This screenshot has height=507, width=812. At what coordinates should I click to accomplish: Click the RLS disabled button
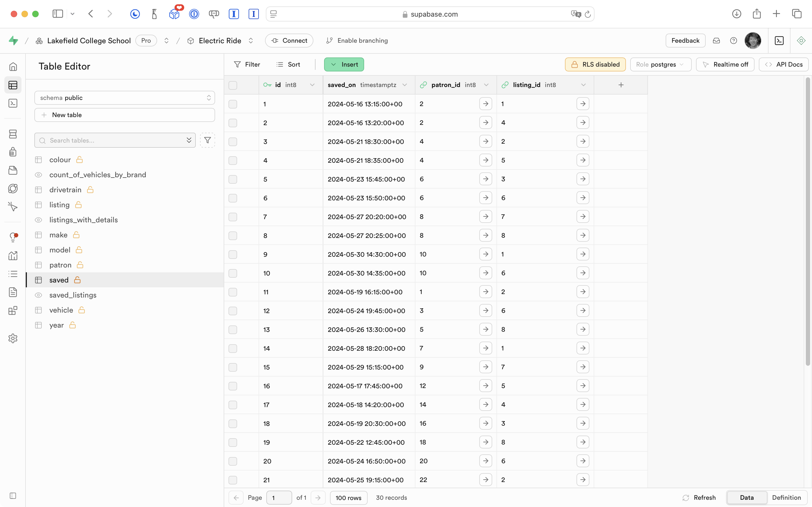(595, 64)
